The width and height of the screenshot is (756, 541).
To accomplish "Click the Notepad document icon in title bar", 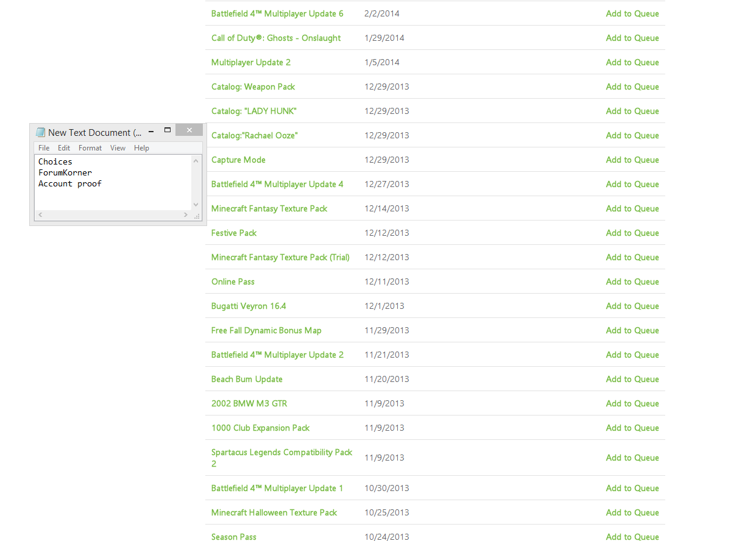I will [41, 132].
